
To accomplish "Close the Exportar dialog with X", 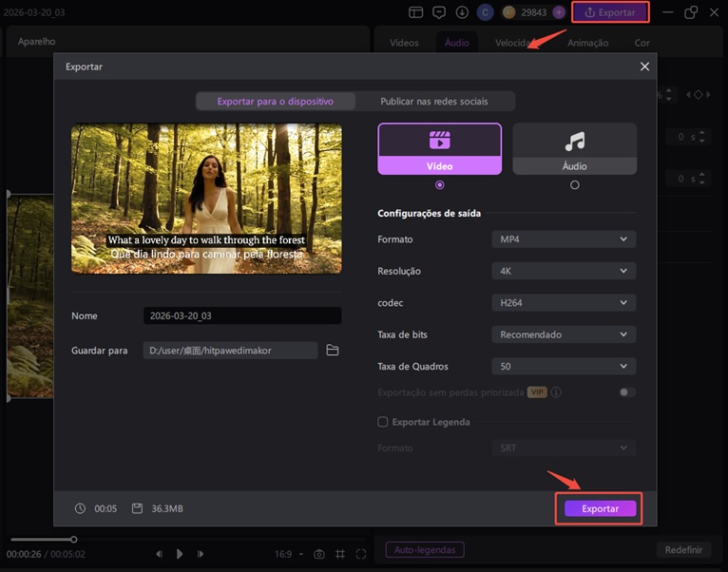I will [x=644, y=67].
